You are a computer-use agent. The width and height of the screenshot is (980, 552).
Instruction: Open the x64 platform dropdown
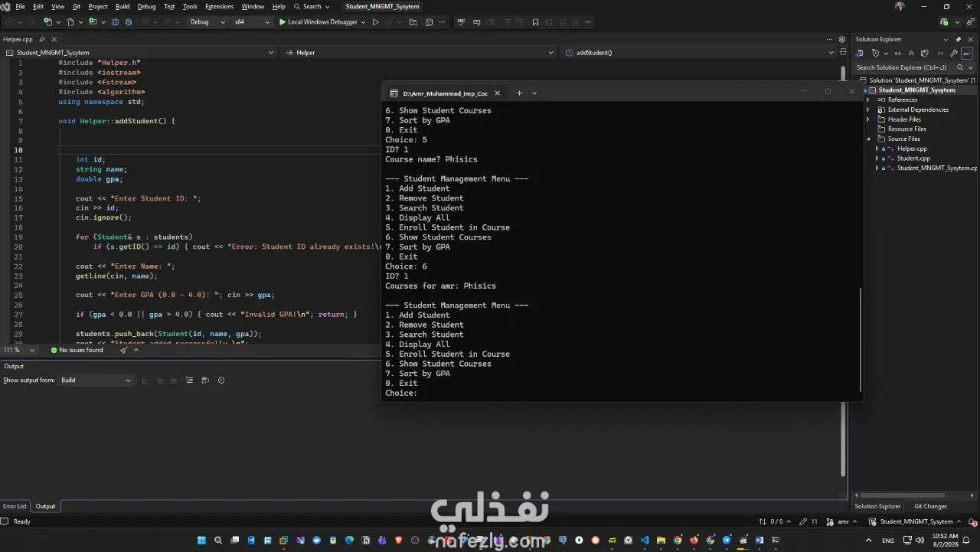[252, 22]
